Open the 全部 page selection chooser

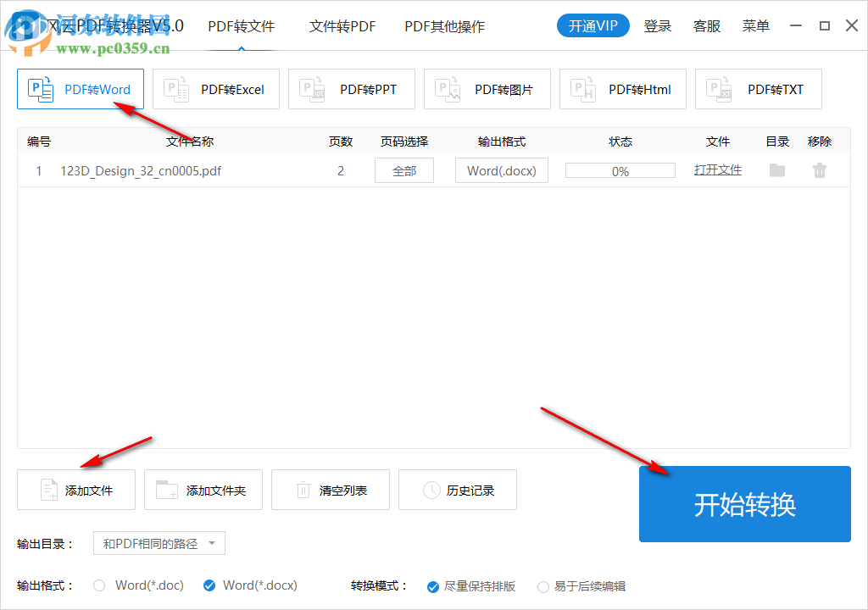tap(404, 169)
